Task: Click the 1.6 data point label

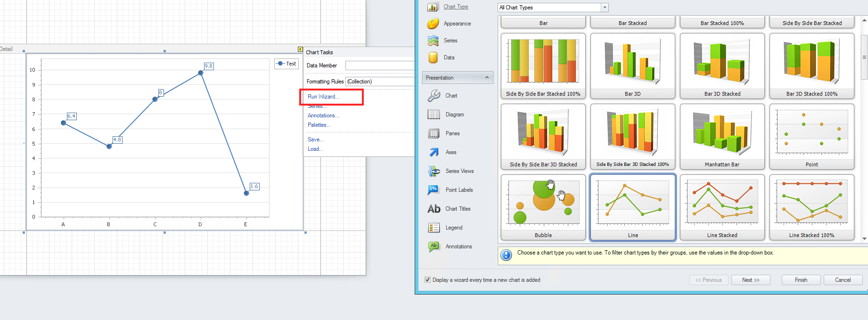Action: pyautogui.click(x=254, y=186)
